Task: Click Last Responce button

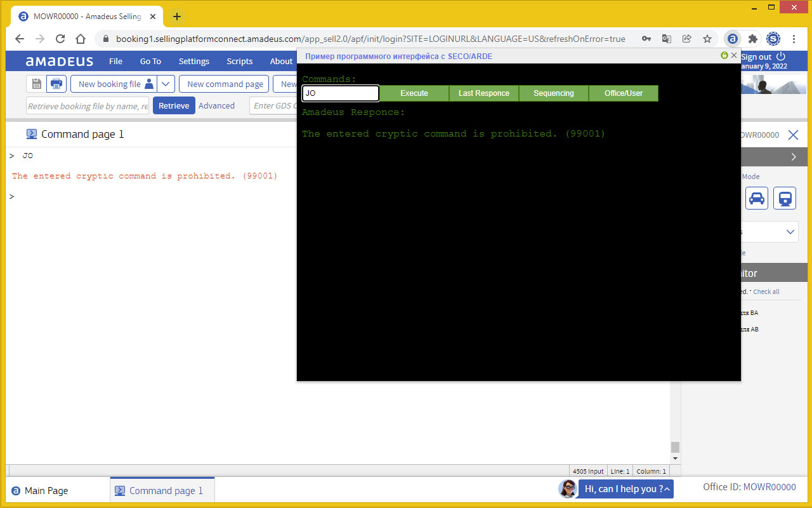Action: tap(484, 93)
